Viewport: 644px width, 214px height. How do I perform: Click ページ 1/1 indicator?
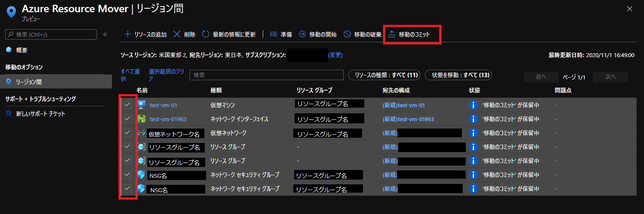574,77
